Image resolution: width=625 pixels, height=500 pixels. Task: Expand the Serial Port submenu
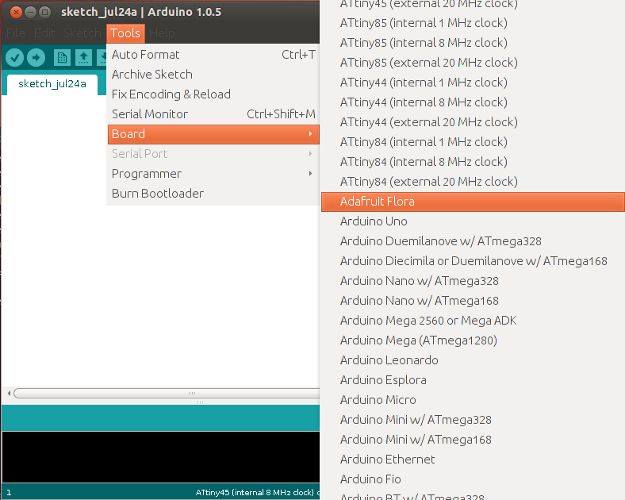(213, 154)
